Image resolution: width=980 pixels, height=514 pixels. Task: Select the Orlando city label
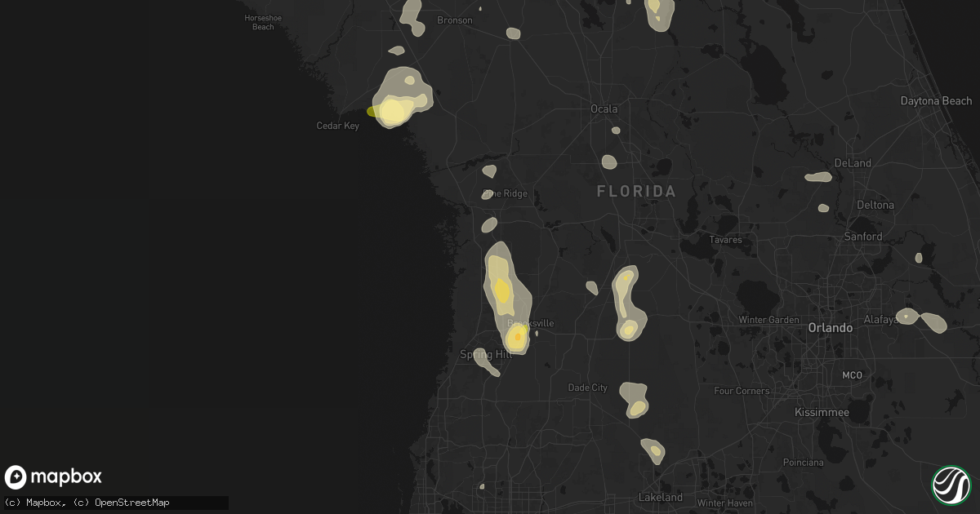[x=830, y=327]
